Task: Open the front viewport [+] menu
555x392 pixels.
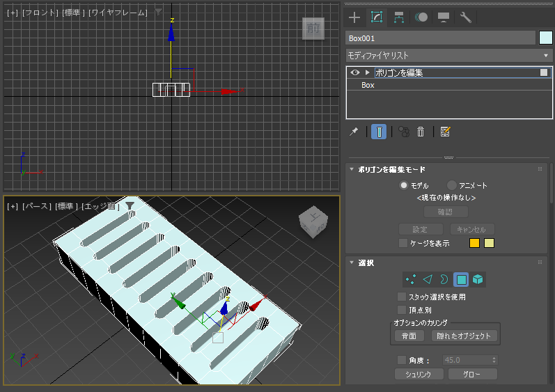Action: [x=13, y=13]
